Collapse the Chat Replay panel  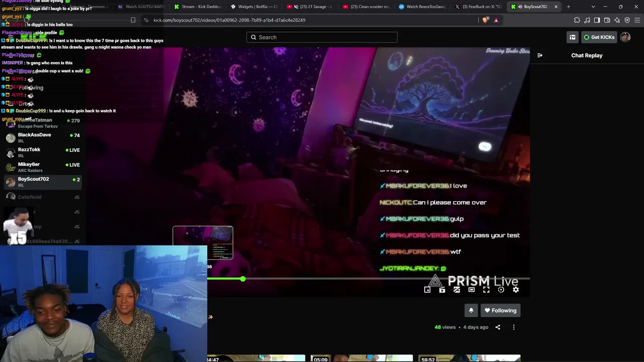point(540,55)
